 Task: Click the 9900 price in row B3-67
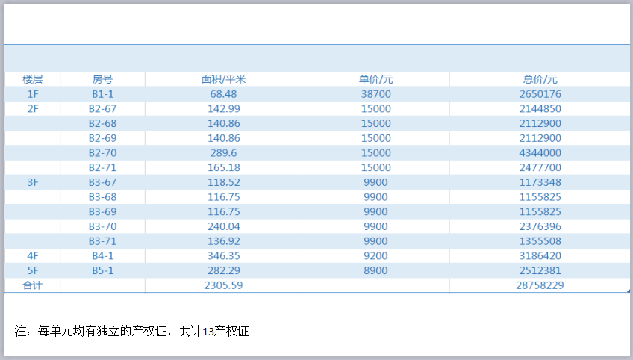[375, 182]
